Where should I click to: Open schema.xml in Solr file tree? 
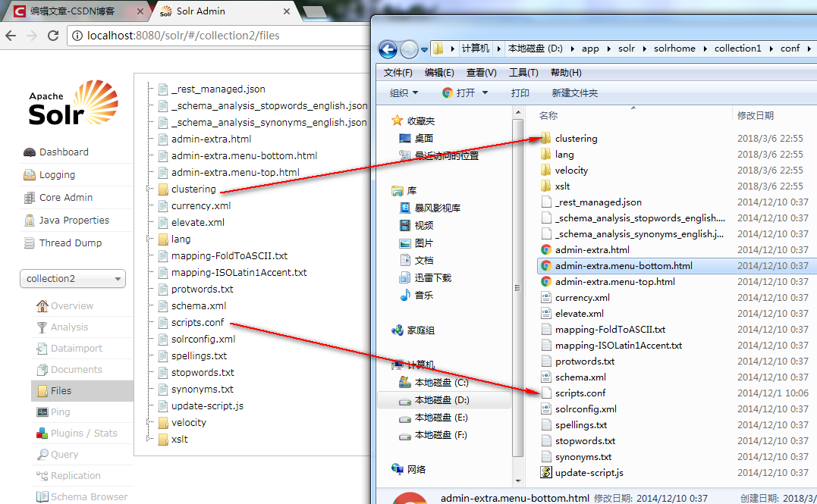[199, 305]
